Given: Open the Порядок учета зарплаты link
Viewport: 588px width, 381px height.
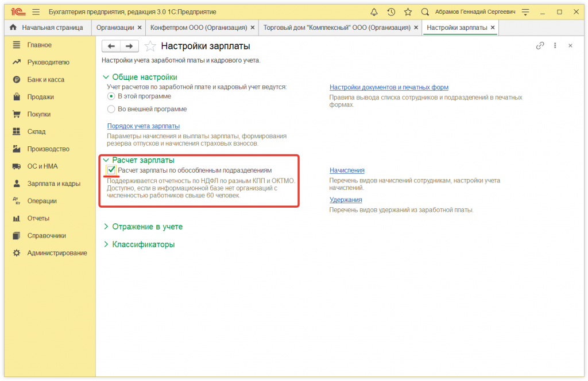Looking at the screenshot, I should pos(144,126).
